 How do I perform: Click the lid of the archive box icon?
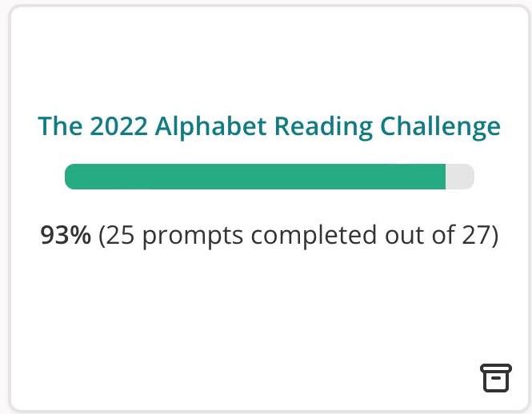pyautogui.click(x=496, y=368)
